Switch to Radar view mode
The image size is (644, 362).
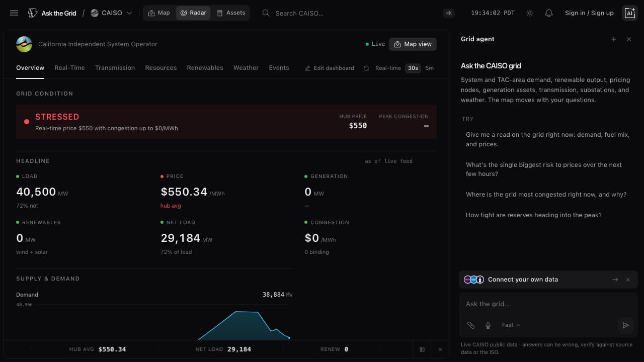[x=193, y=13]
